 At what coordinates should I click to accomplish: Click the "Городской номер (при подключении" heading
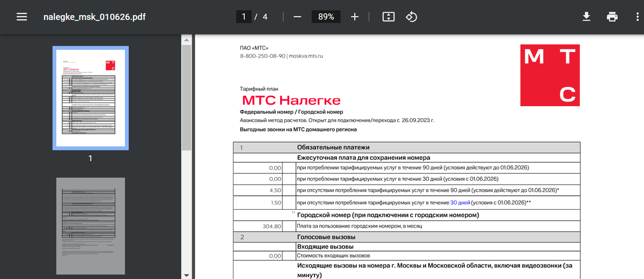coord(387,215)
